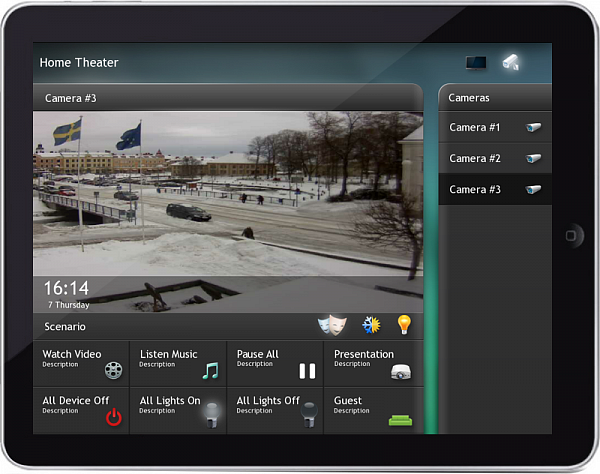Click the film reel Watch Video icon
This screenshot has height=474, width=600.
click(114, 371)
